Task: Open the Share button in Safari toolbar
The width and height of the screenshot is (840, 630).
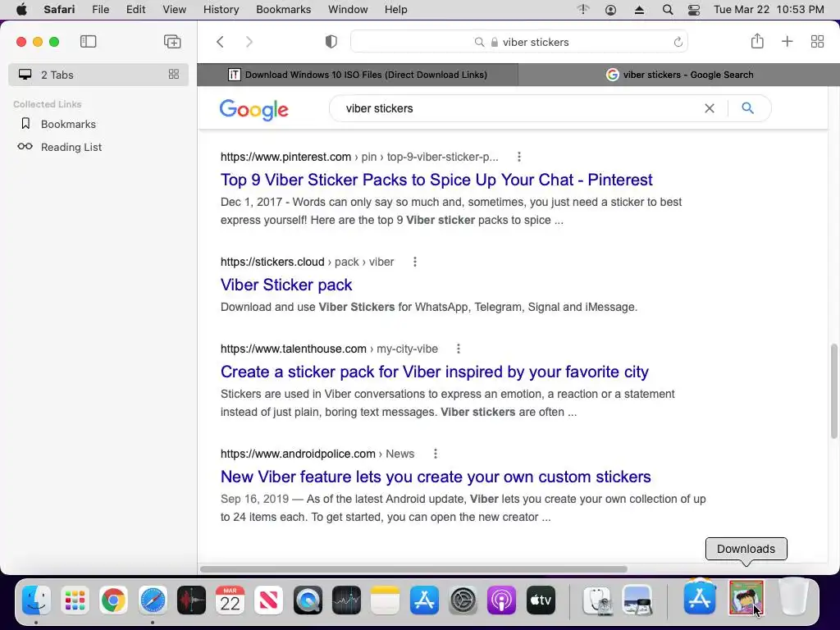Action: [757, 41]
